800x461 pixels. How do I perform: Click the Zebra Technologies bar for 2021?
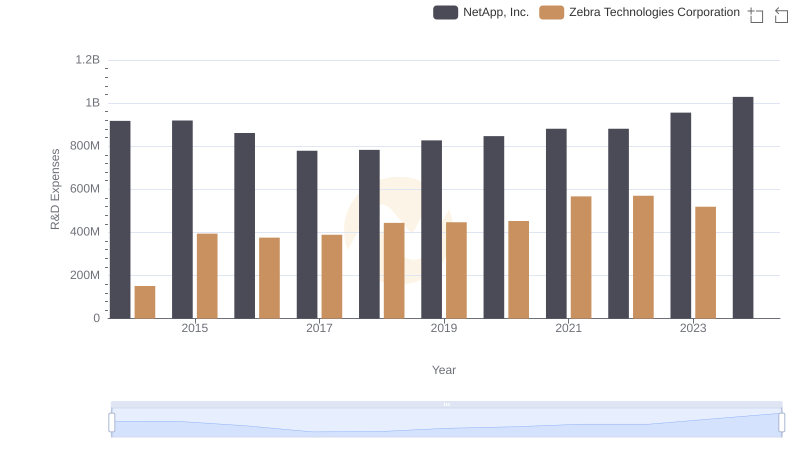pos(581,257)
